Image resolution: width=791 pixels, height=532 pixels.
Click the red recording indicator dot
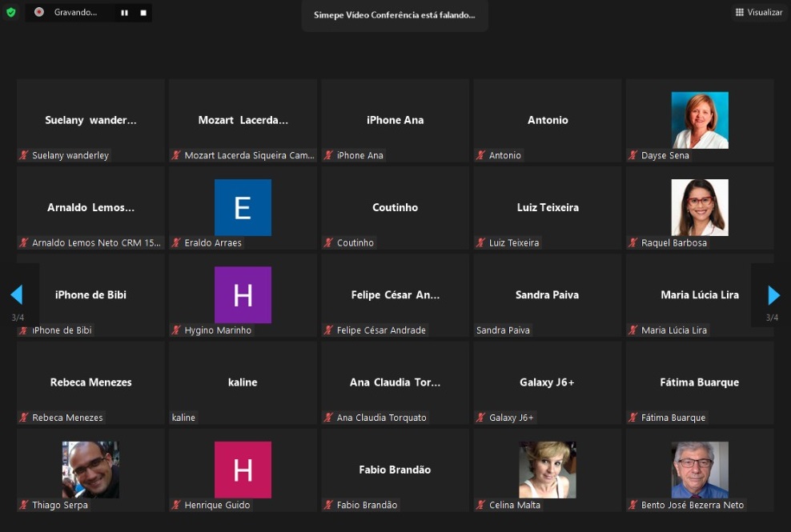39,12
